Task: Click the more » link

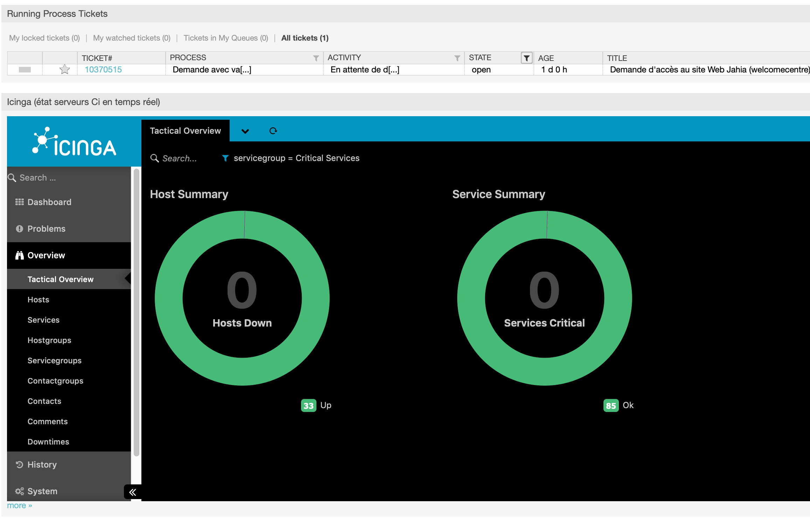Action: click(x=20, y=506)
